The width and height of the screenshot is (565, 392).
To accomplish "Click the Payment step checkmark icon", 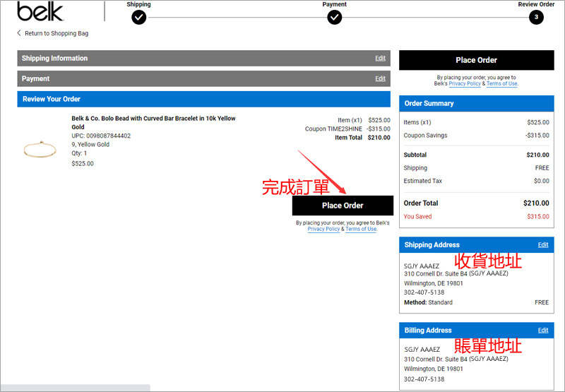I will (x=335, y=17).
